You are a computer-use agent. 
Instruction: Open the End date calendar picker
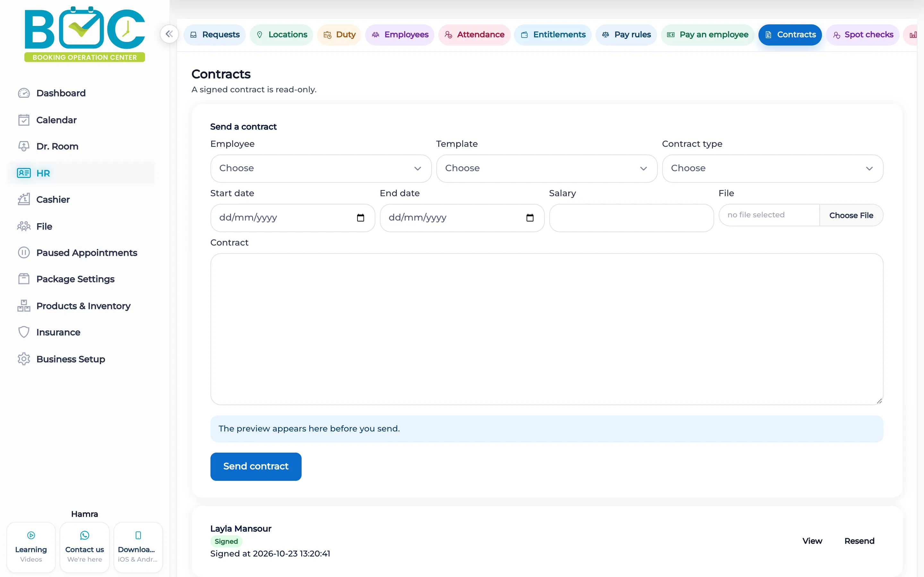[x=530, y=218]
